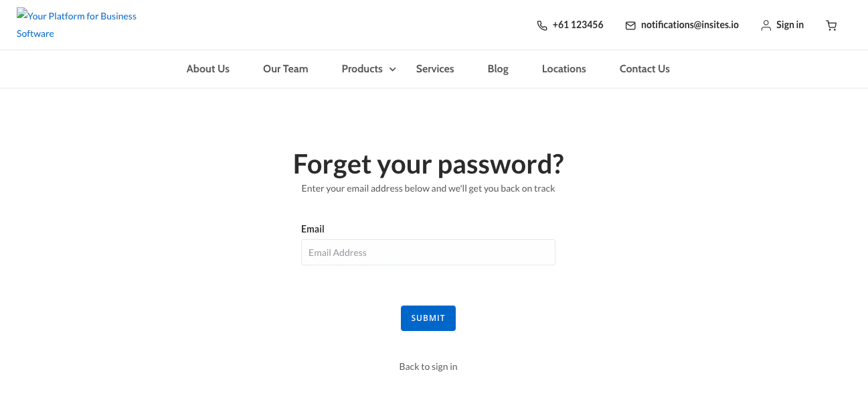868x396 pixels.
Task: Click the user profile icon
Action: coord(766,25)
